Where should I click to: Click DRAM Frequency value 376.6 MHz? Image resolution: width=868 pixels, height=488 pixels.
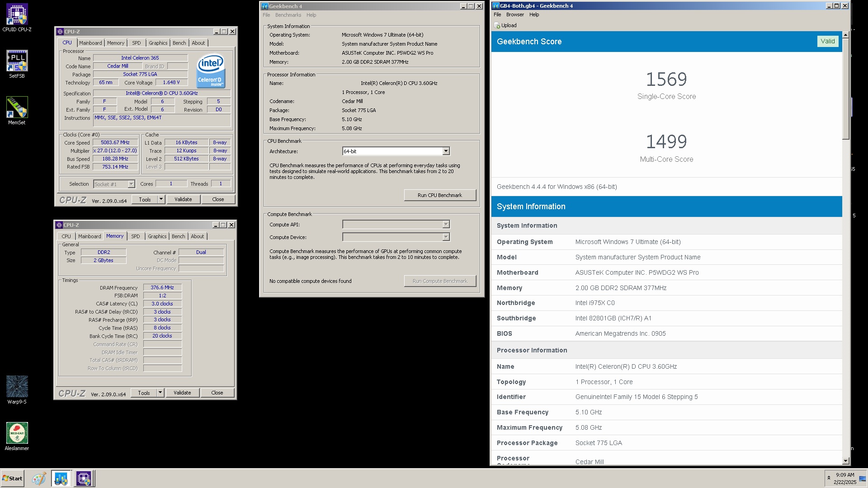(x=162, y=288)
